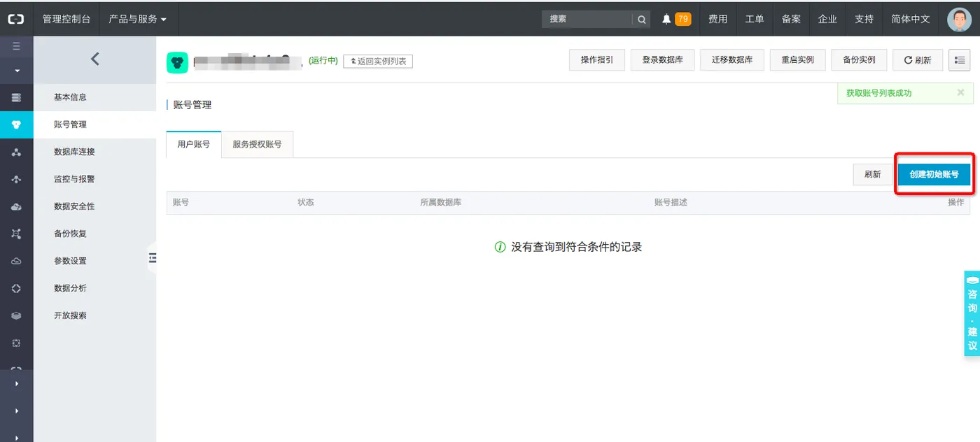980x442 pixels.
Task: Click the outlined cloud icon in the sidebar
Action: [x=16, y=261]
